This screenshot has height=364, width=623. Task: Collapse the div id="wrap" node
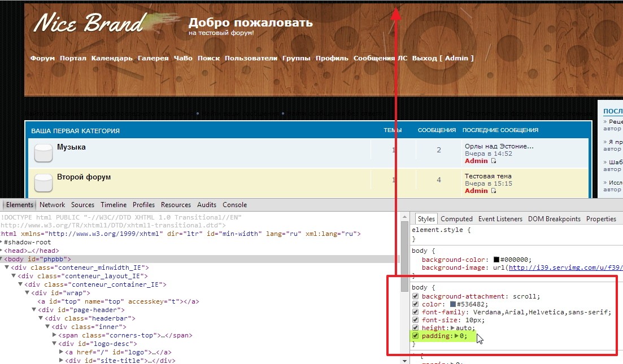[x=27, y=293]
